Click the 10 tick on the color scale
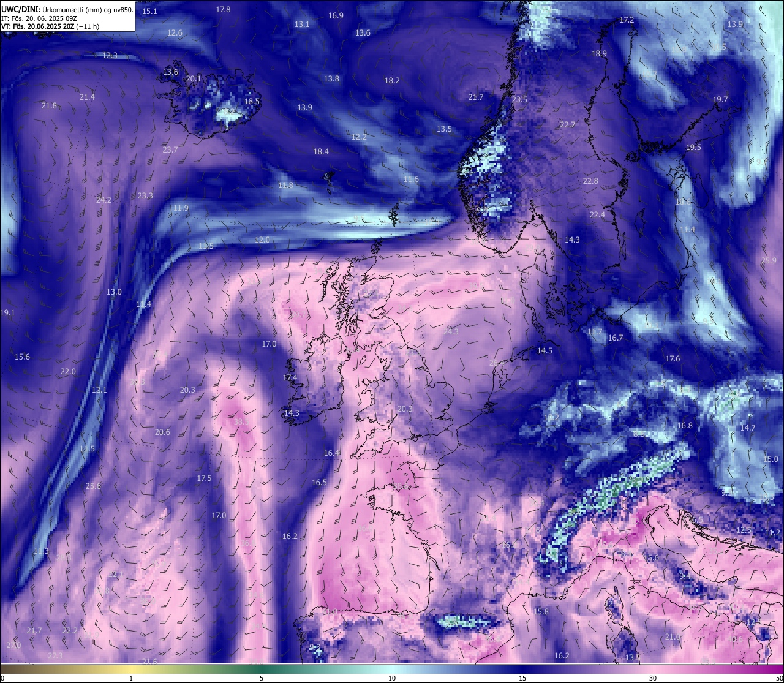Screen dimensions: 784x683 click(x=392, y=678)
